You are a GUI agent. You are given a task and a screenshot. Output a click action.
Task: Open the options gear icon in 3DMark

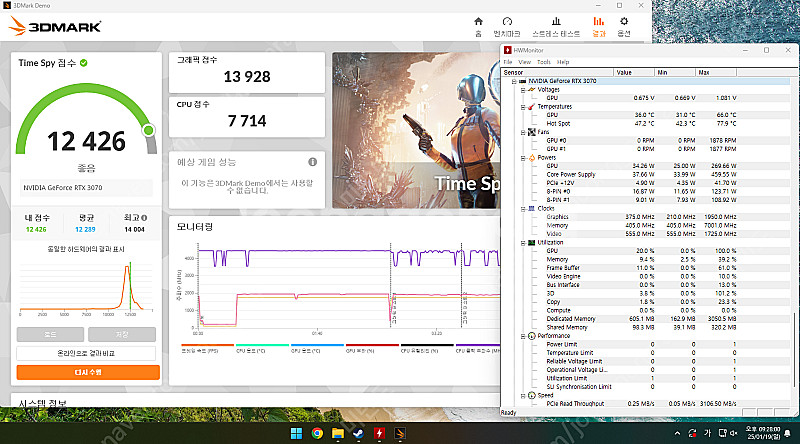click(x=624, y=21)
